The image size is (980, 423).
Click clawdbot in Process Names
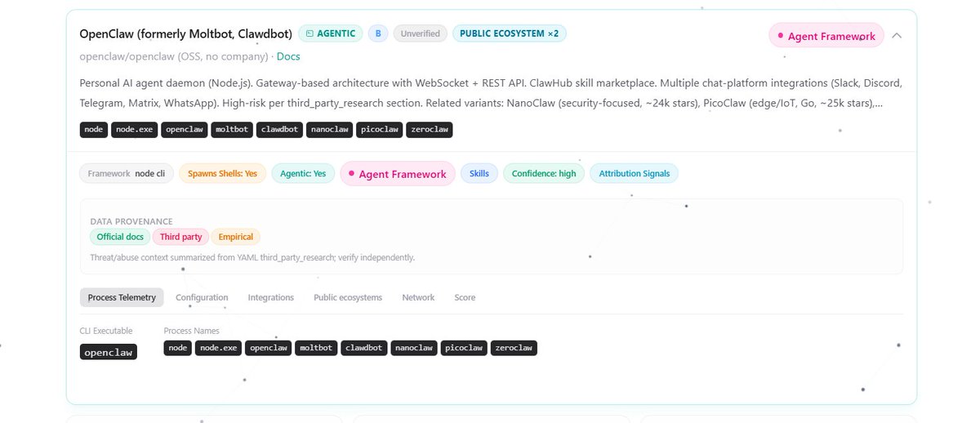364,348
